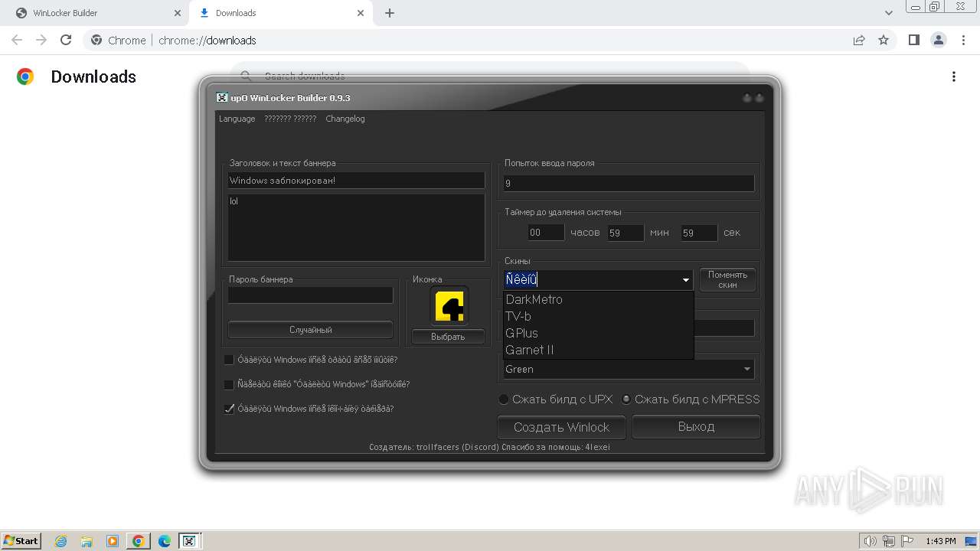980x551 pixels.
Task: Tick the first Windows option checkbox
Action: point(229,360)
